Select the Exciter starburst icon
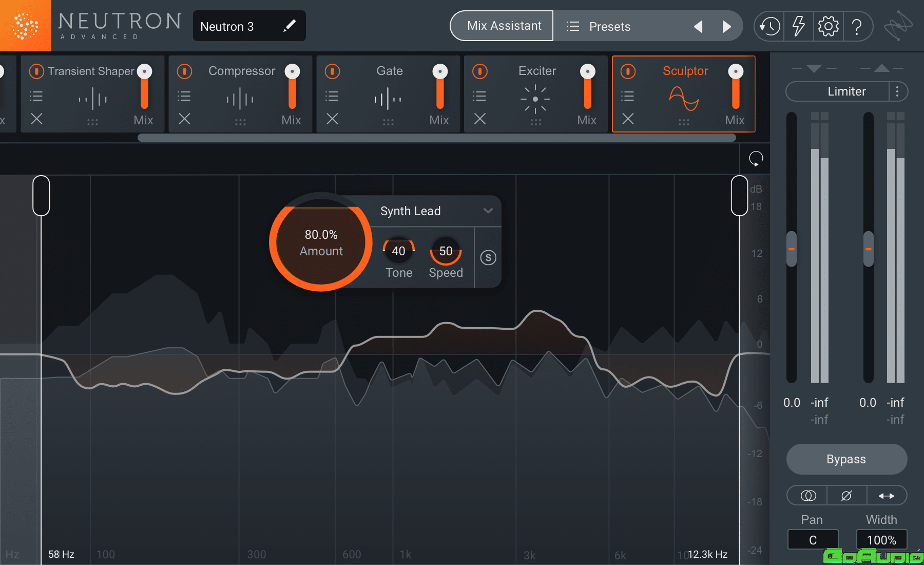924x565 pixels. point(535,99)
